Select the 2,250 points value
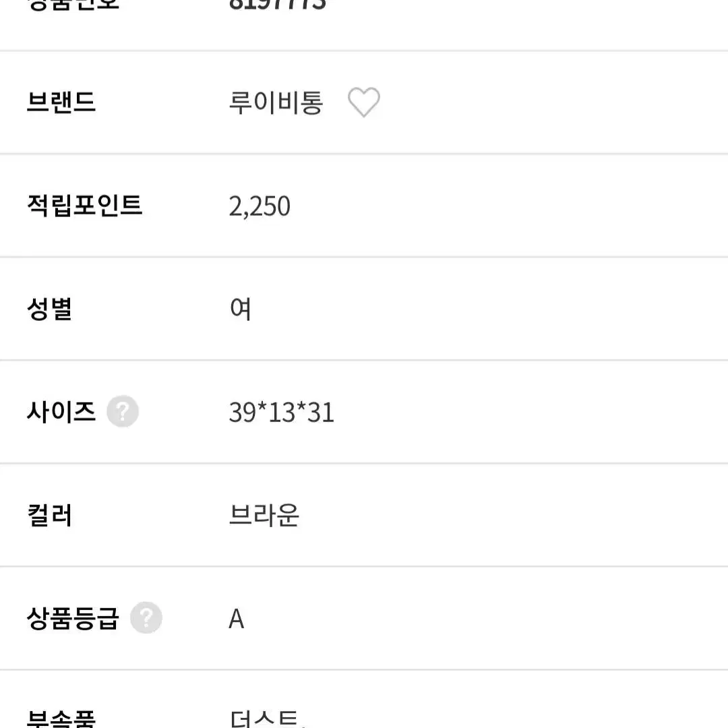The height and width of the screenshot is (728, 728). [260, 206]
